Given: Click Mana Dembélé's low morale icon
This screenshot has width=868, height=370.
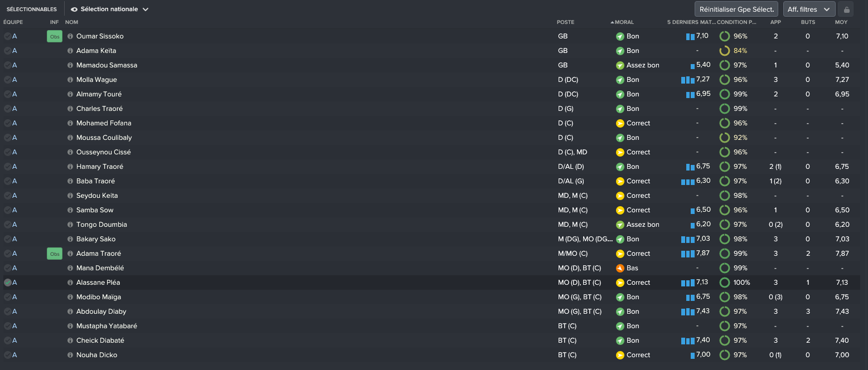Looking at the screenshot, I should point(620,268).
